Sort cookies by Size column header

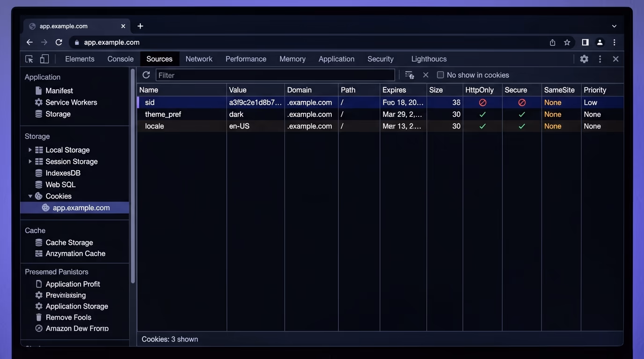(445, 90)
